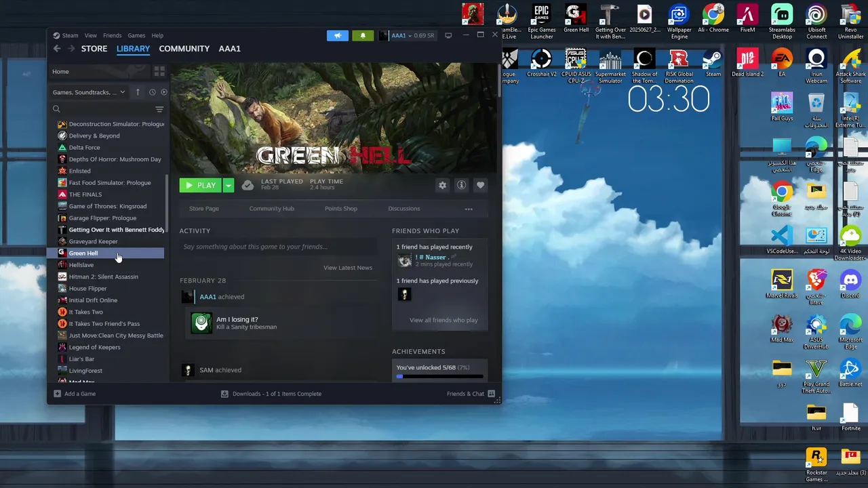The height and width of the screenshot is (488, 868).
Task: Open the Community Hub link
Action: coord(271,209)
